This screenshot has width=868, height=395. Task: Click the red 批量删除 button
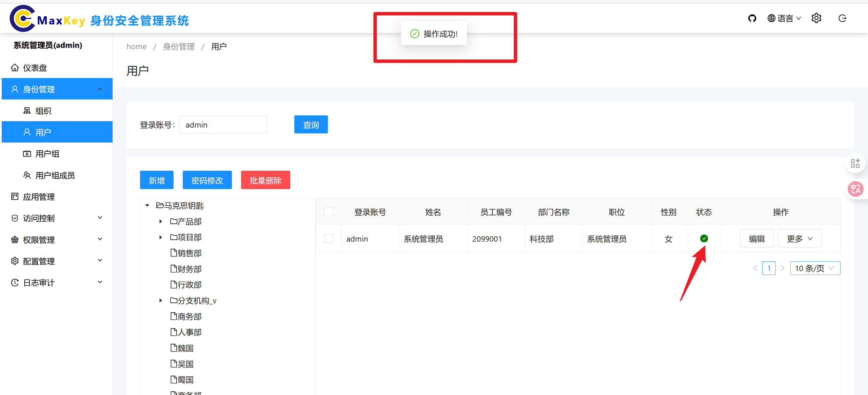(265, 180)
